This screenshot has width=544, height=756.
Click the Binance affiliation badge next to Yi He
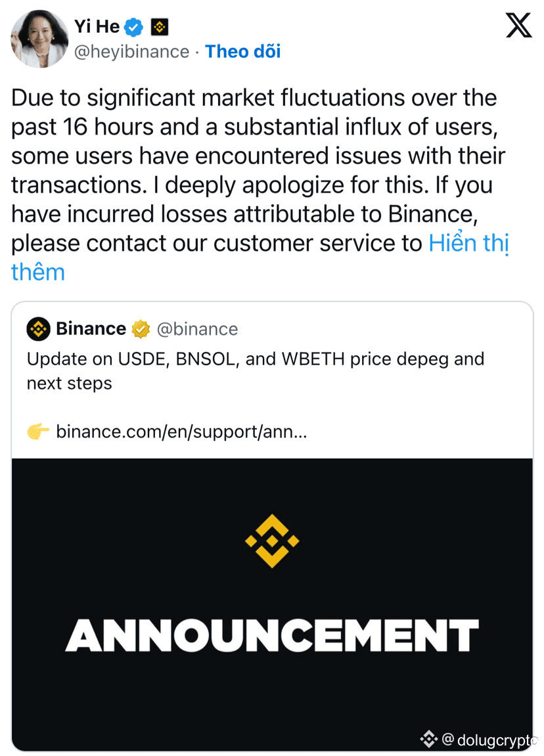(160, 28)
